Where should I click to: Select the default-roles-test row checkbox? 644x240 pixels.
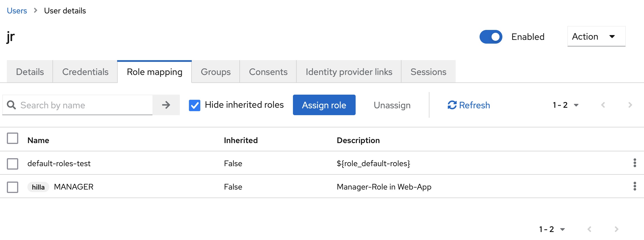point(13,164)
